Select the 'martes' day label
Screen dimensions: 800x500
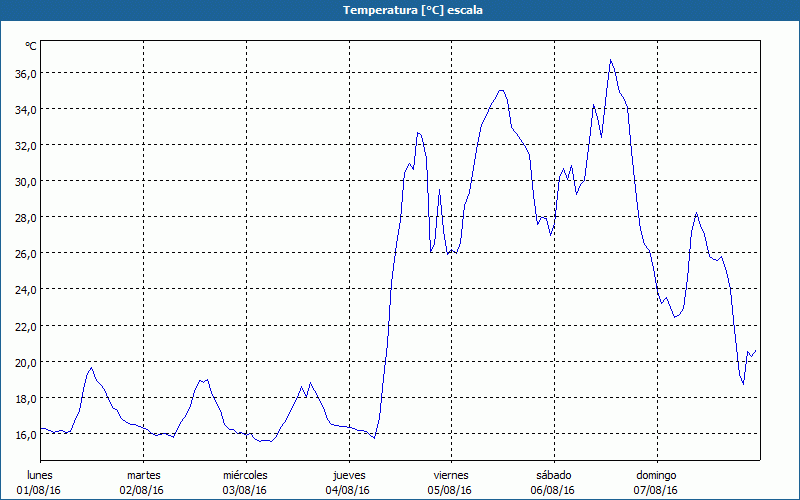coord(143,475)
